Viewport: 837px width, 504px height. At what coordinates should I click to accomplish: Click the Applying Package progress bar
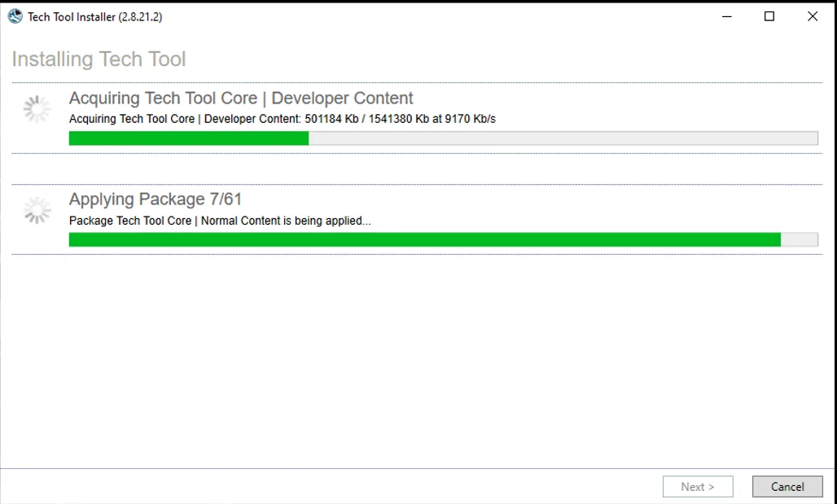[443, 239]
